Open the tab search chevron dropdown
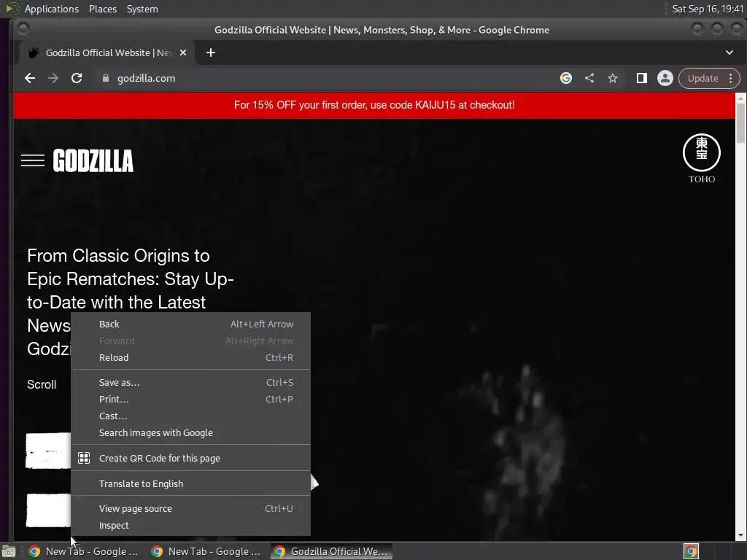Image resolution: width=747 pixels, height=560 pixels. (729, 52)
